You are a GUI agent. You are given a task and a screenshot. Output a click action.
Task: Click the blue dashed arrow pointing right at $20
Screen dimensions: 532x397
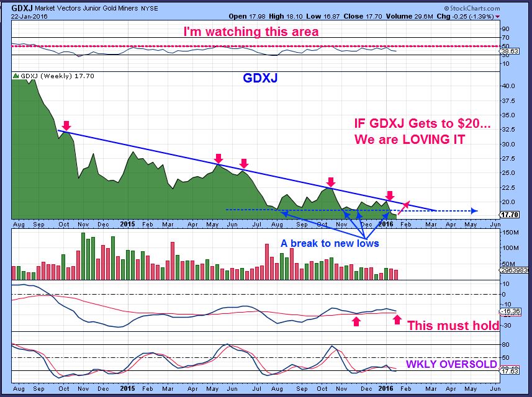[473, 211]
